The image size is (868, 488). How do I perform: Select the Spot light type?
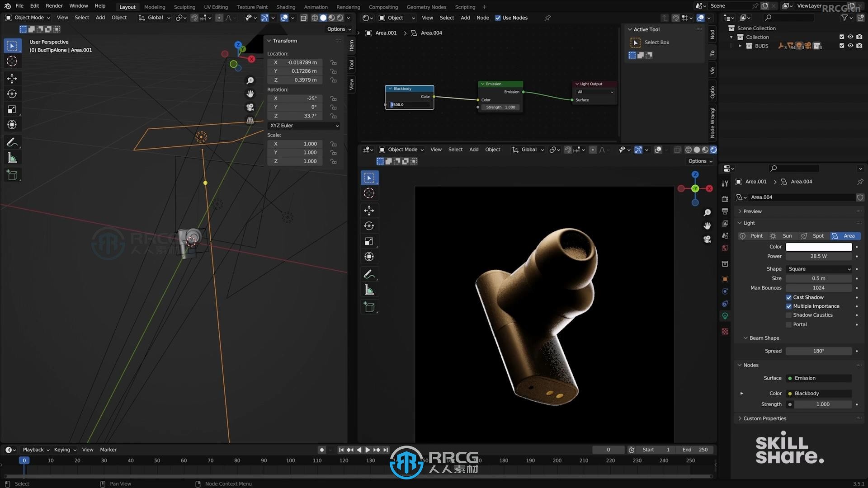pyautogui.click(x=813, y=236)
